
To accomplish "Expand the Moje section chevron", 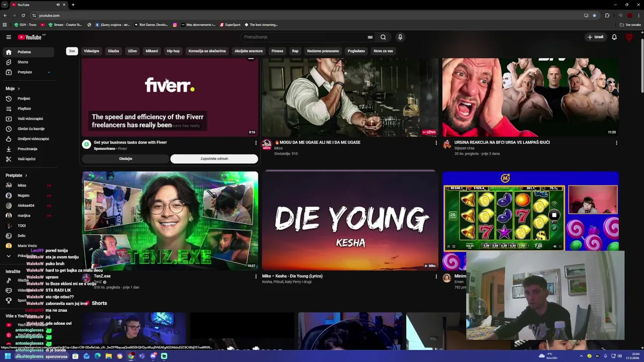I will [19, 88].
